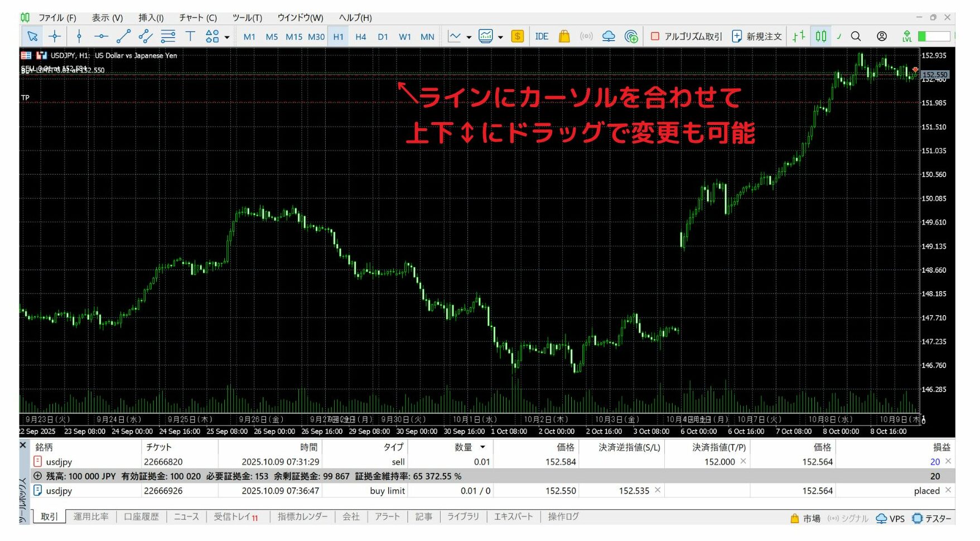Select the trendline drawing tool
980x541 pixels.
123,36
